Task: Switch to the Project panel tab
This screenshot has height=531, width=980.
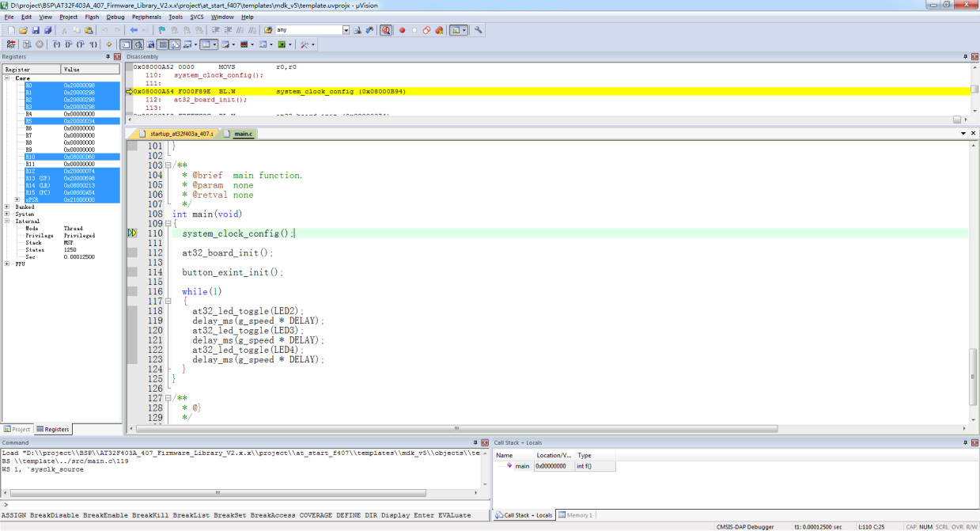Action: tap(17, 430)
